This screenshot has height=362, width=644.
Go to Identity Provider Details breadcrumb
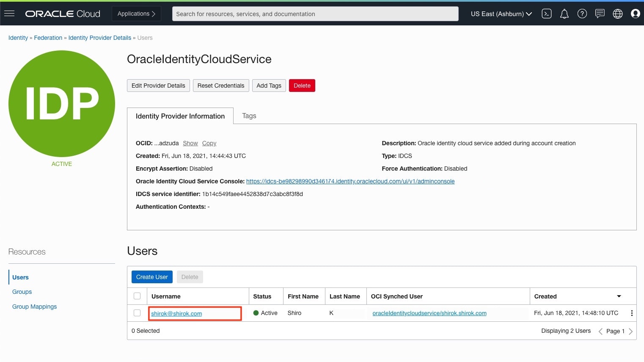(x=100, y=38)
